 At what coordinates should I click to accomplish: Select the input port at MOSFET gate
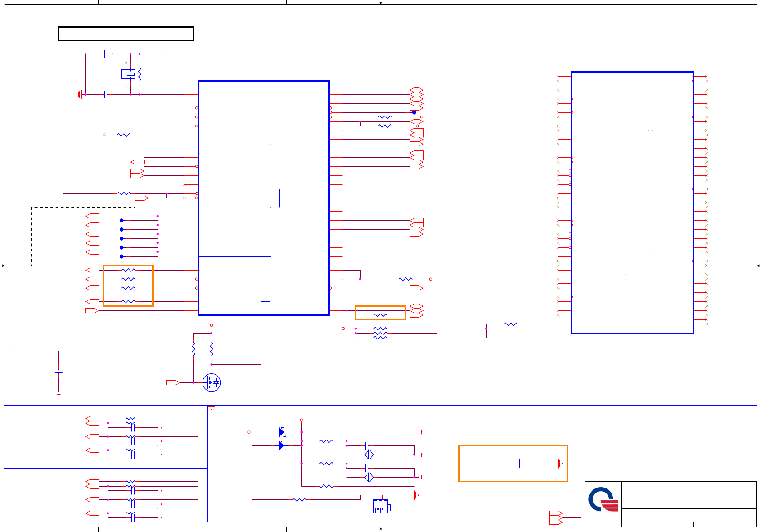pyautogui.click(x=173, y=383)
